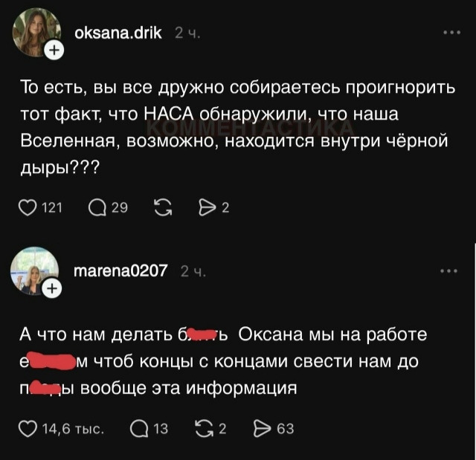Open replies to marena0207's comment
The width and height of the screenshot is (476, 460).
139,429
